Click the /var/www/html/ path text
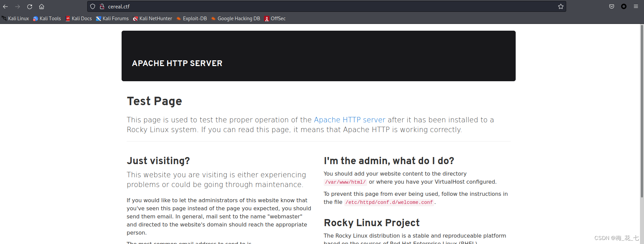Screen dimensions: 644x244 [x=345, y=182]
